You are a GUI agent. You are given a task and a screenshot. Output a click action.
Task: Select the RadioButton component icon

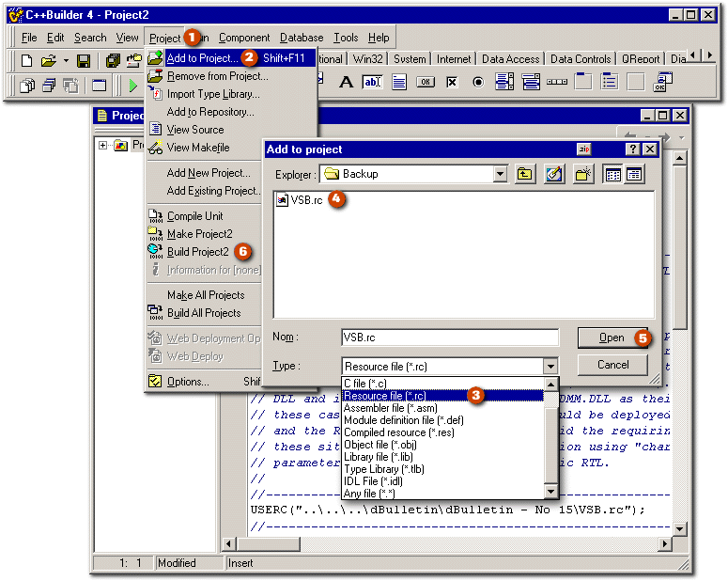[478, 83]
